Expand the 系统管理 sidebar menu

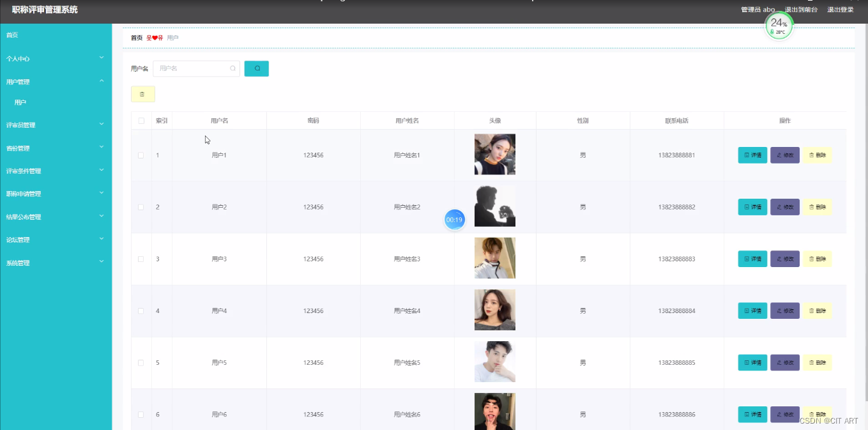click(56, 263)
